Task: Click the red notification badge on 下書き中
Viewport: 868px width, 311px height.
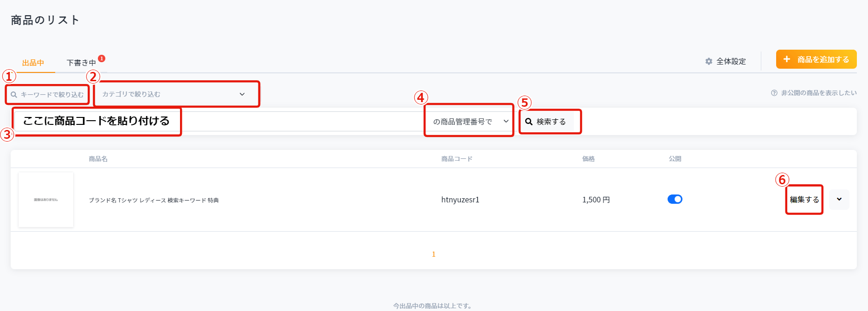Action: point(102,58)
